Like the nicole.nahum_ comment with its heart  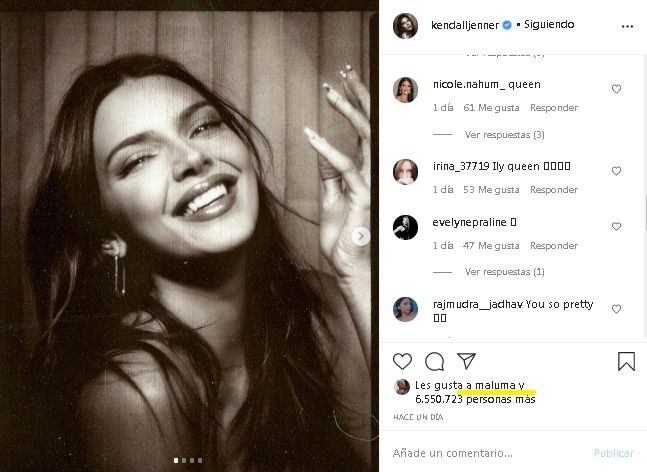616,89
